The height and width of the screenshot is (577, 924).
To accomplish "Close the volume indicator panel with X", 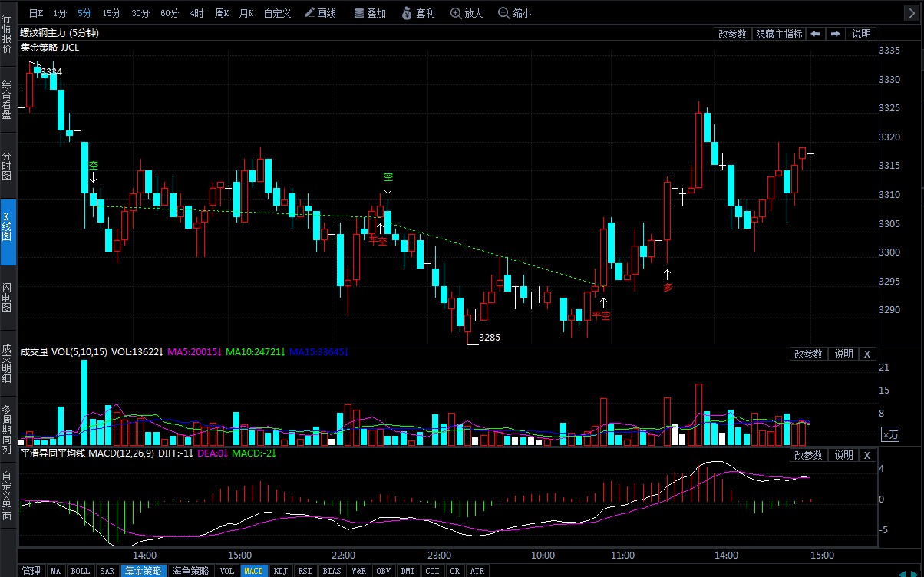I will [x=866, y=354].
